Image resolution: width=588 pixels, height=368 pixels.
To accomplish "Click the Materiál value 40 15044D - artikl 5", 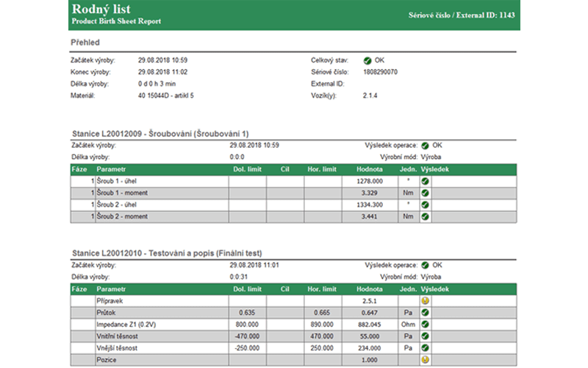I will pos(166,95).
